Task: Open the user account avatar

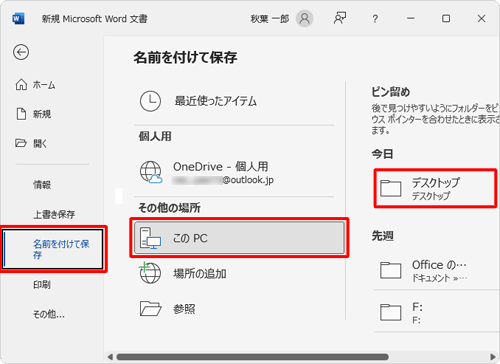Action: click(304, 19)
